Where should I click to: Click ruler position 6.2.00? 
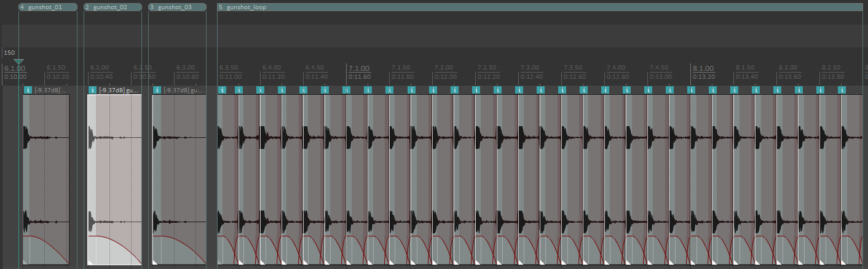[x=100, y=67]
